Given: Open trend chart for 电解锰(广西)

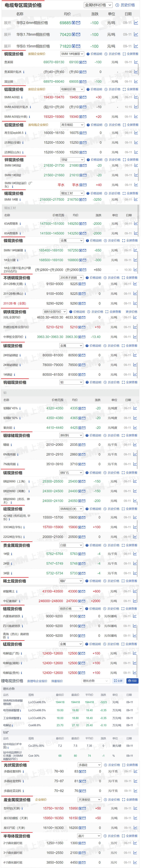Looking at the screenshot, I should pyautogui.click(x=135, y=653).
